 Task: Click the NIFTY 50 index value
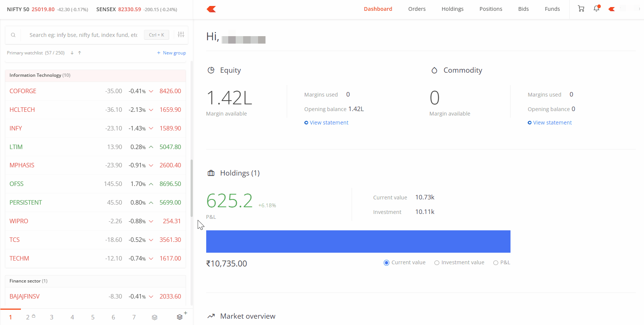[43, 9]
